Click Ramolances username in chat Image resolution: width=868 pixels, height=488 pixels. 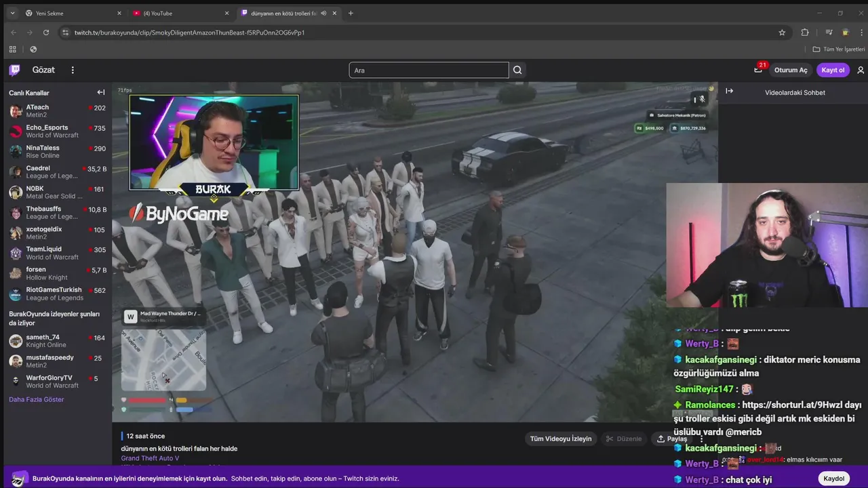(x=710, y=405)
